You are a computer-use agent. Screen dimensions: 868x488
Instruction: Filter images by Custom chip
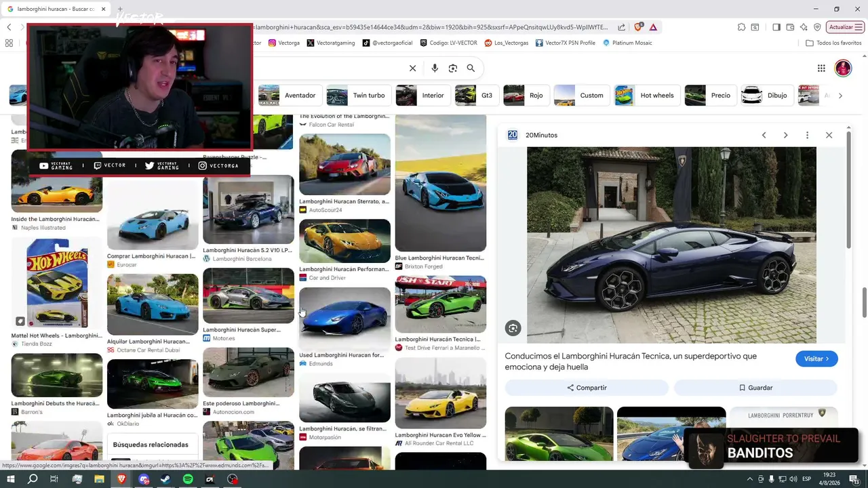point(581,96)
